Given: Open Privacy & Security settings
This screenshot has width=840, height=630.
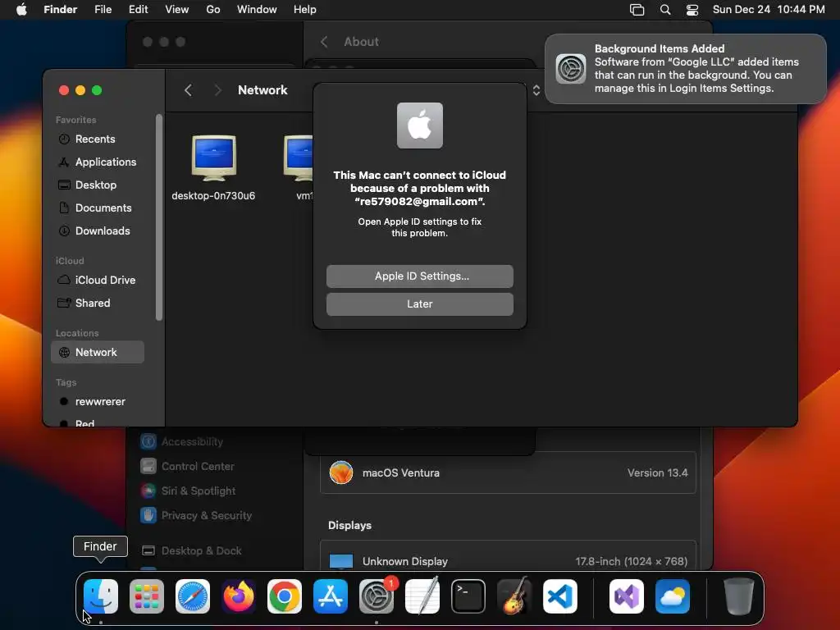Looking at the screenshot, I should (x=196, y=516).
